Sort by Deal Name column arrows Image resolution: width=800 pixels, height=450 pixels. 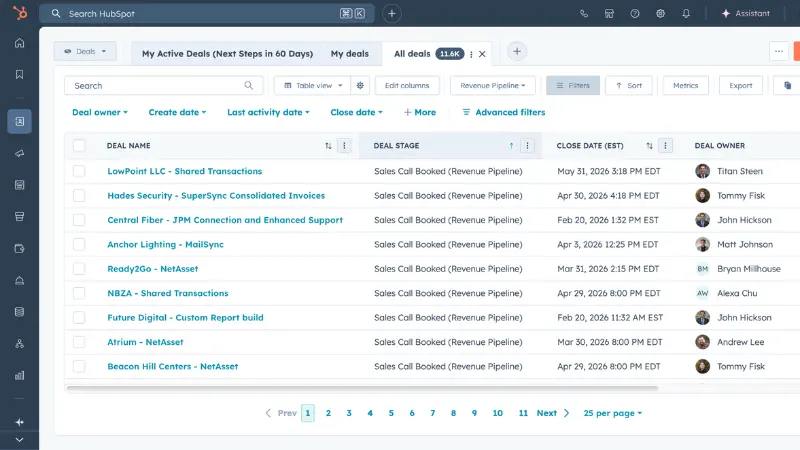point(328,146)
